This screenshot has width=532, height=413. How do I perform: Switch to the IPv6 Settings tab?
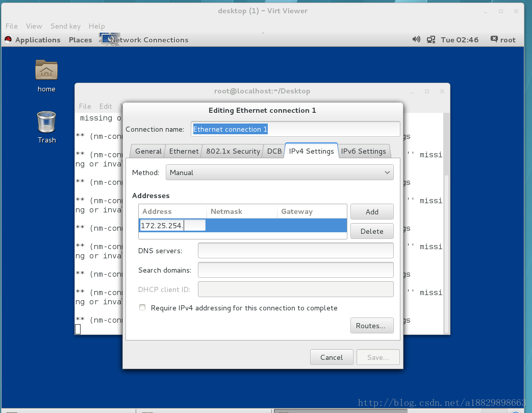363,151
